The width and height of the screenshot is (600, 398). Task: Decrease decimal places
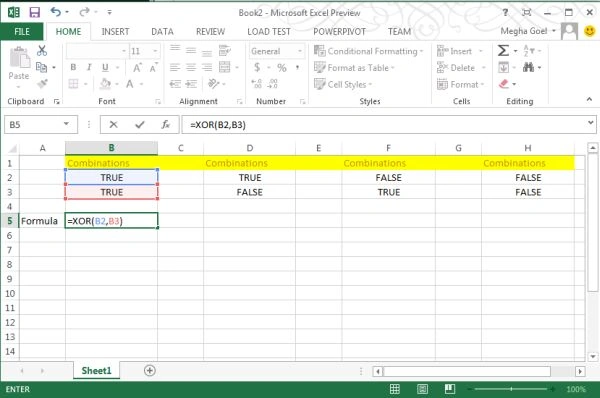(273, 84)
